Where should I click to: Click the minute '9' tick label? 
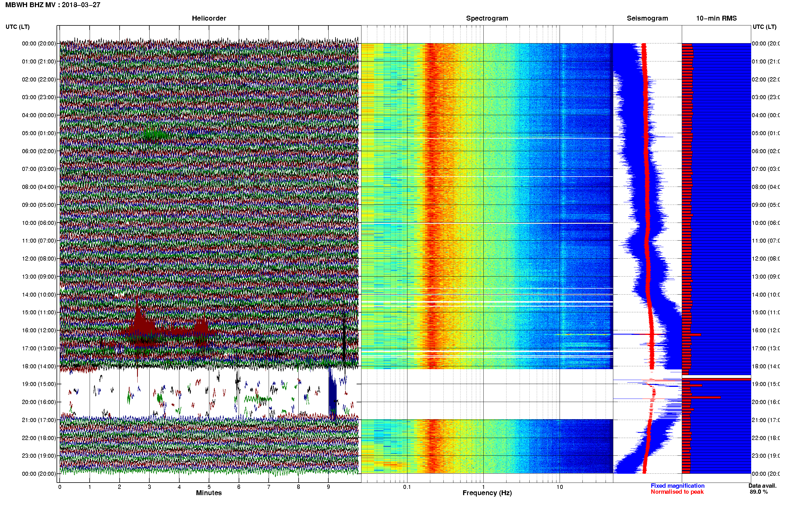click(328, 487)
